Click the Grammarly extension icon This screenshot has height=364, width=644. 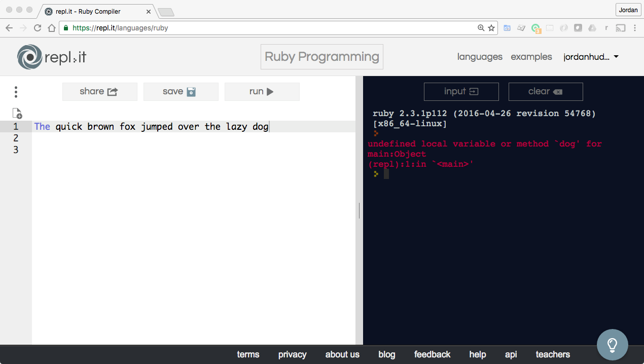pos(535,28)
